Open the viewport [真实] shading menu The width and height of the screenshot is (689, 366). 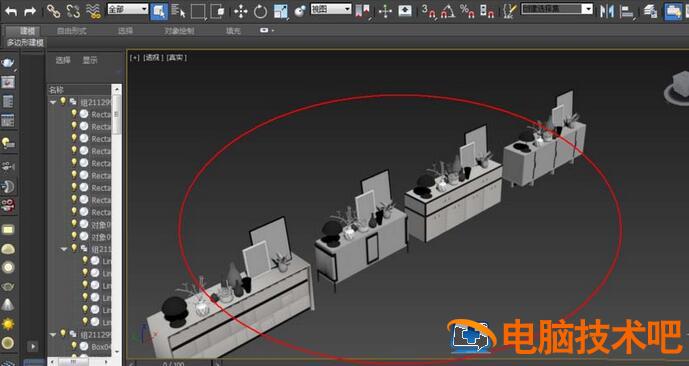(x=177, y=58)
